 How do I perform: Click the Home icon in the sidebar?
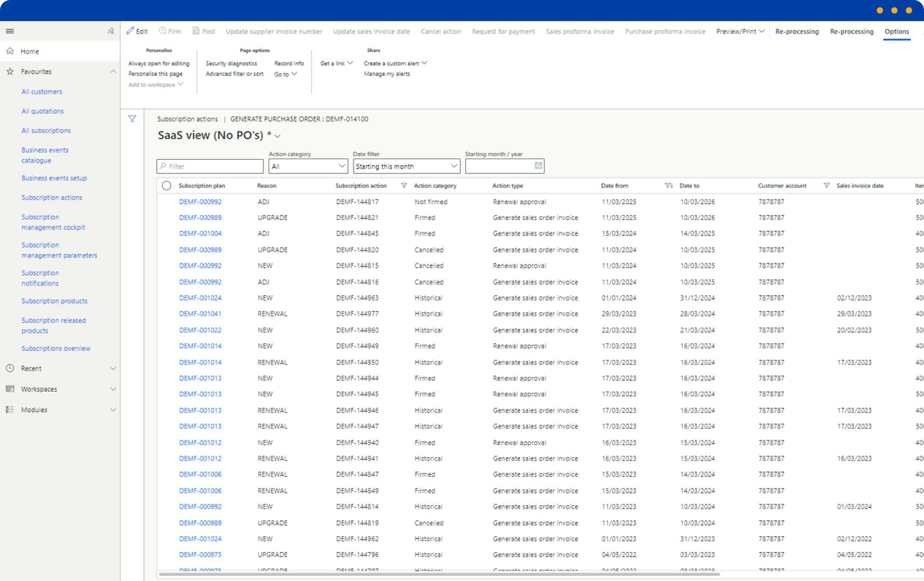9,51
